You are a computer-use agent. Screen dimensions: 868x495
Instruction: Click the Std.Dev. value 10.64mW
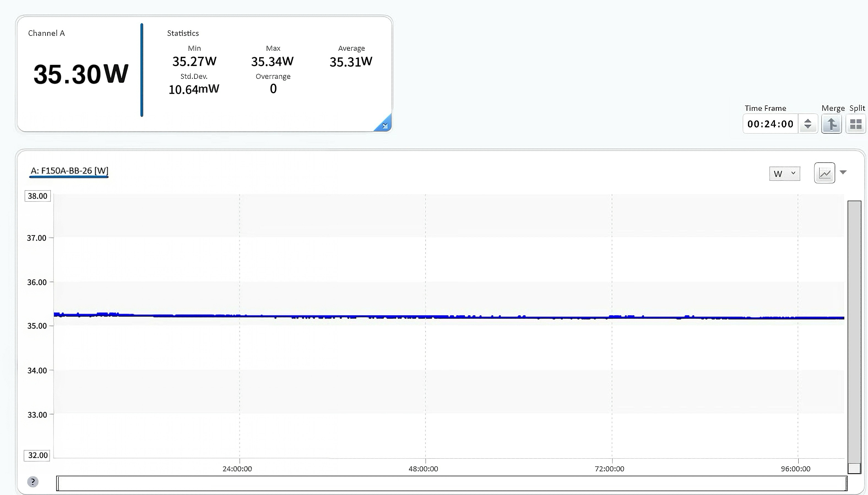pos(194,89)
